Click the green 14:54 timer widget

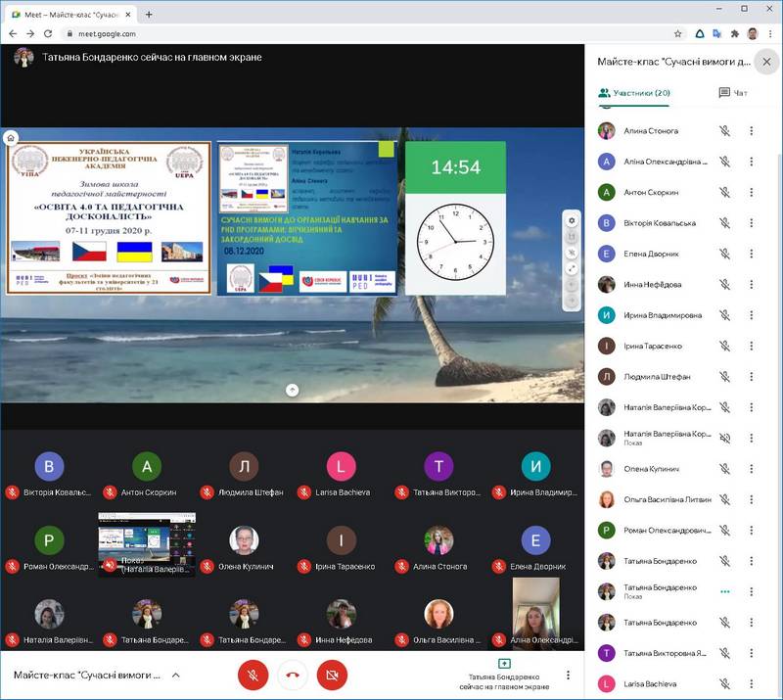pos(455,166)
